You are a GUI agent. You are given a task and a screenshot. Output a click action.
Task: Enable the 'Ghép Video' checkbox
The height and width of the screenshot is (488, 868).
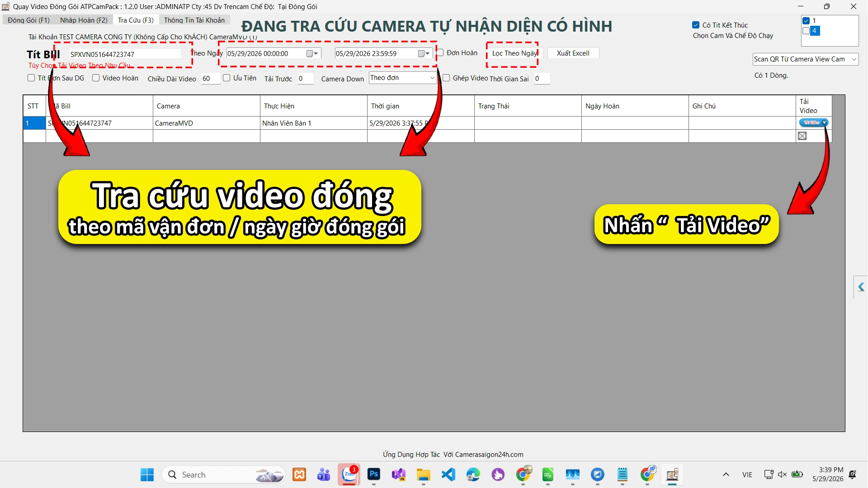[x=446, y=78]
